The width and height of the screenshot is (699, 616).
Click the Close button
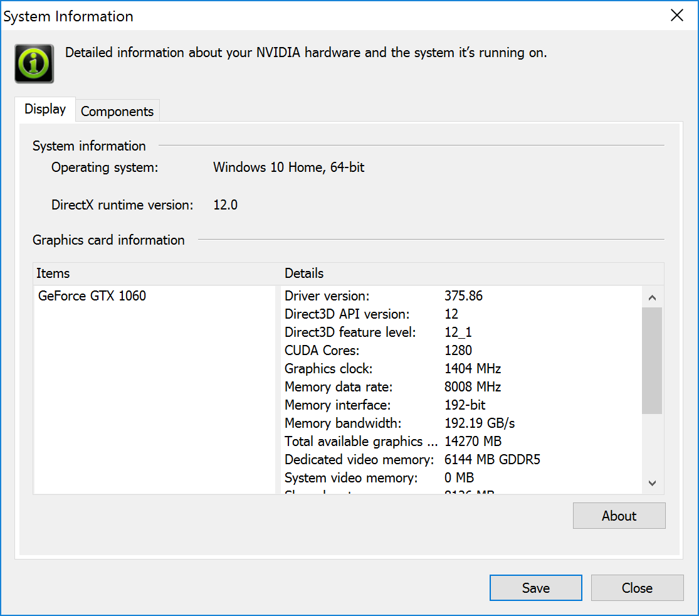[x=637, y=587]
